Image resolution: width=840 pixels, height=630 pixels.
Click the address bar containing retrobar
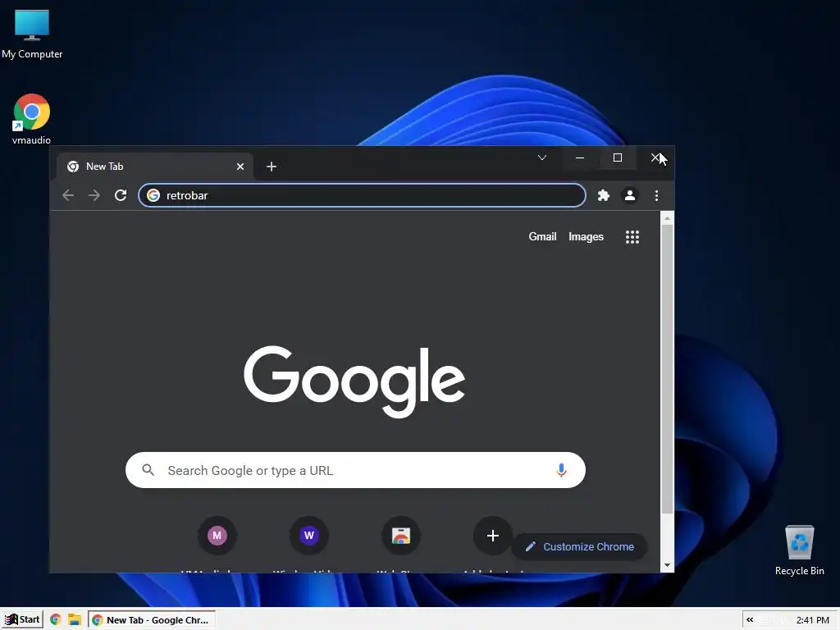pyautogui.click(x=362, y=195)
